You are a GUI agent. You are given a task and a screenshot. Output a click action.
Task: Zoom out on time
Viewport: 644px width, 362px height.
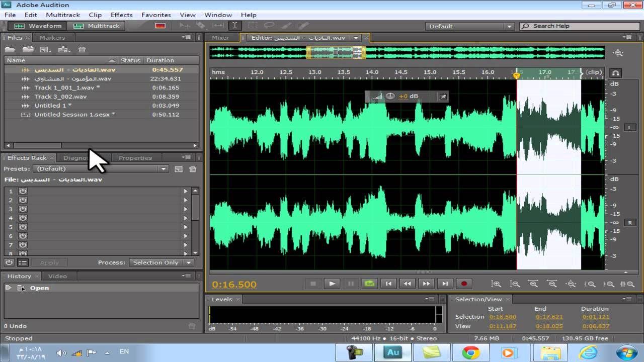(552, 284)
